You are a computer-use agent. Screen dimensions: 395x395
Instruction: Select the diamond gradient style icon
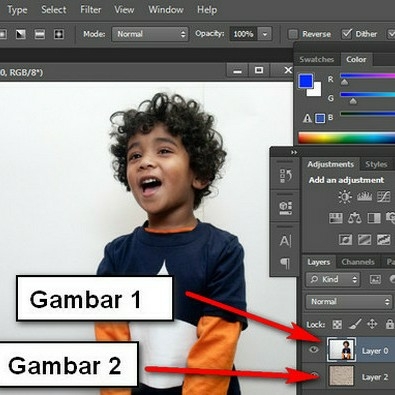click(59, 34)
